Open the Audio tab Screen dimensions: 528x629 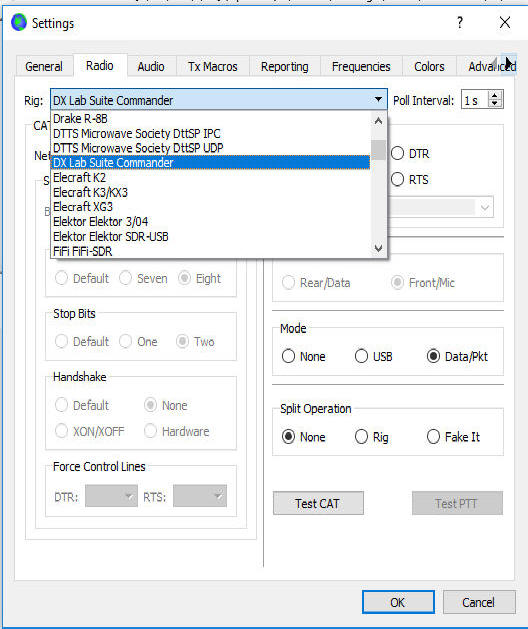point(151,66)
